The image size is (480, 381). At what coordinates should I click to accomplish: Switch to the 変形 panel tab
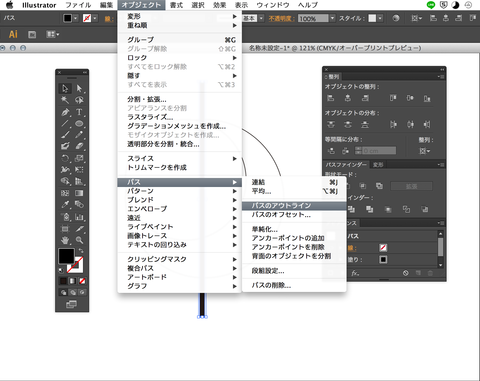pos(378,165)
